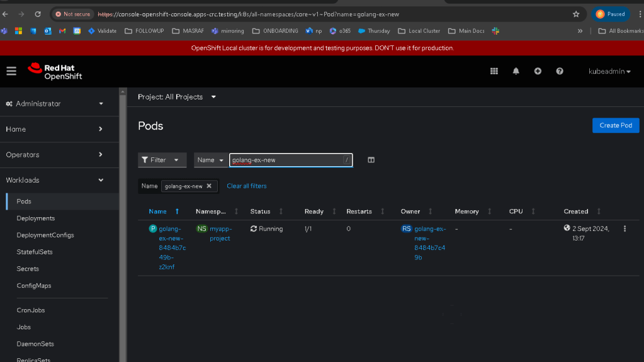Go to Deployments in sidebar
Image resolution: width=644 pixels, height=362 pixels.
[36, 218]
